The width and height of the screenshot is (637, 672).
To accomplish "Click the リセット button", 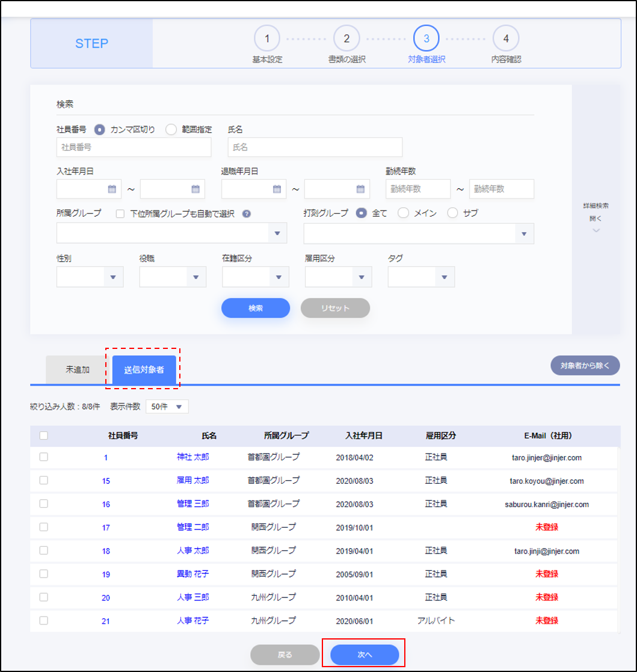I will click(x=335, y=308).
